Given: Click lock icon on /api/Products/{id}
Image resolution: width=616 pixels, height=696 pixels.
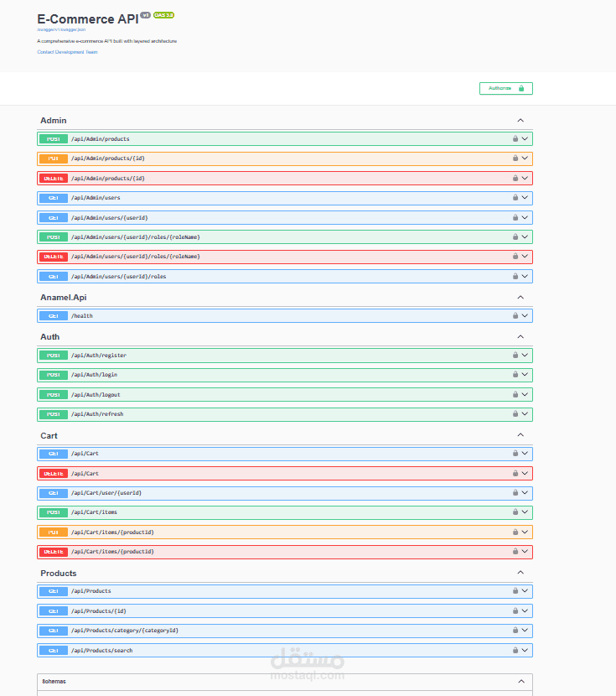Looking at the screenshot, I should pyautogui.click(x=515, y=610).
